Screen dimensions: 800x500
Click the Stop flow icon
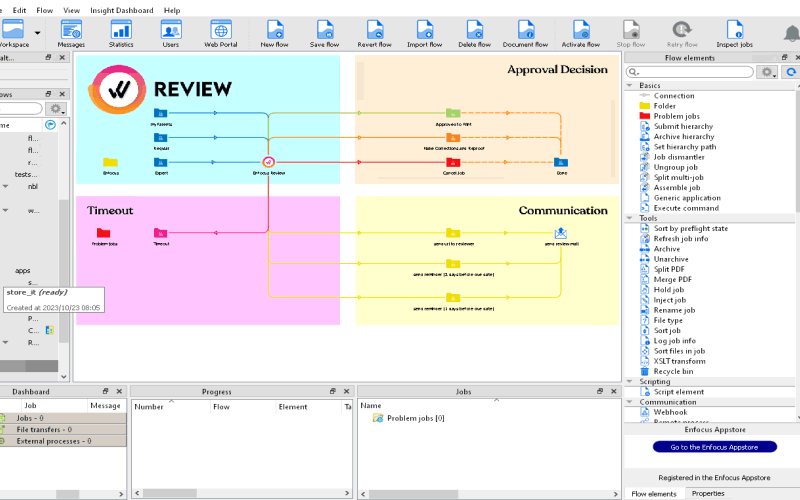pyautogui.click(x=631, y=34)
